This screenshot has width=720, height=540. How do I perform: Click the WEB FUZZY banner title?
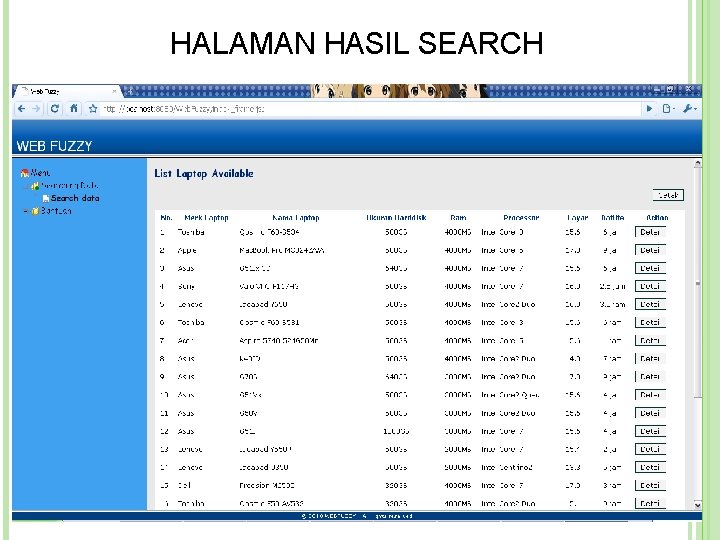pyautogui.click(x=54, y=146)
